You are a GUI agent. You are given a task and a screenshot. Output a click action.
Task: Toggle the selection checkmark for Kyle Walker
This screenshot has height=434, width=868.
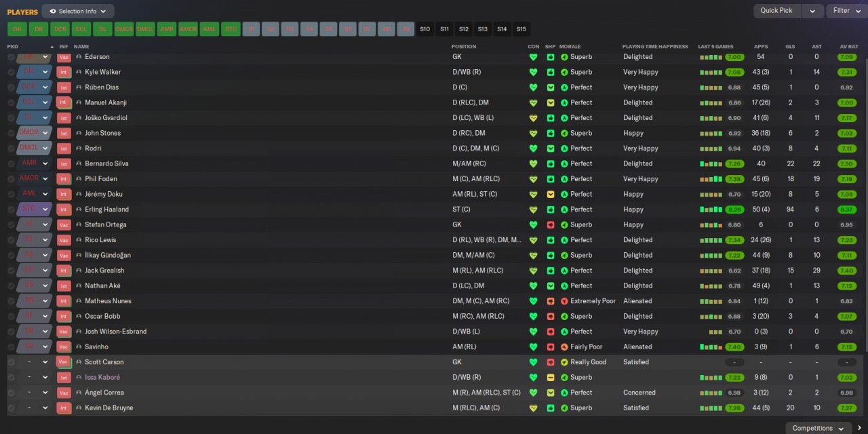11,72
